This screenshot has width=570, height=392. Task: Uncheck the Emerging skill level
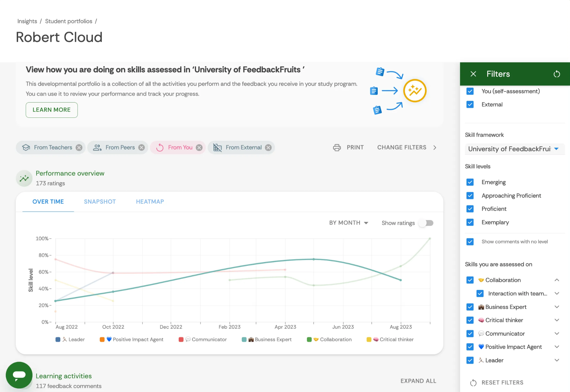click(470, 182)
